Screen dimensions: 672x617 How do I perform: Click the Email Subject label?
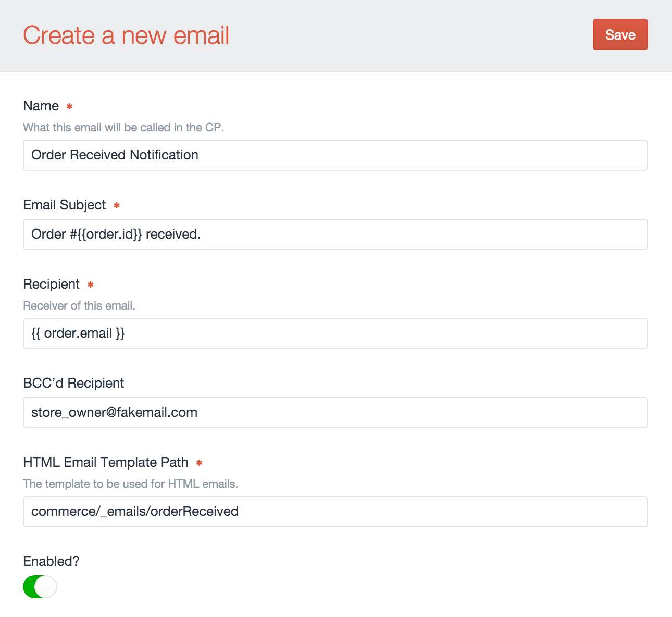point(65,205)
